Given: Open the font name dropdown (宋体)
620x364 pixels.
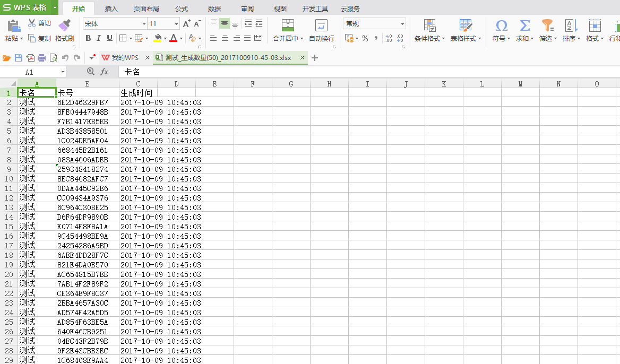Looking at the screenshot, I should coord(144,24).
